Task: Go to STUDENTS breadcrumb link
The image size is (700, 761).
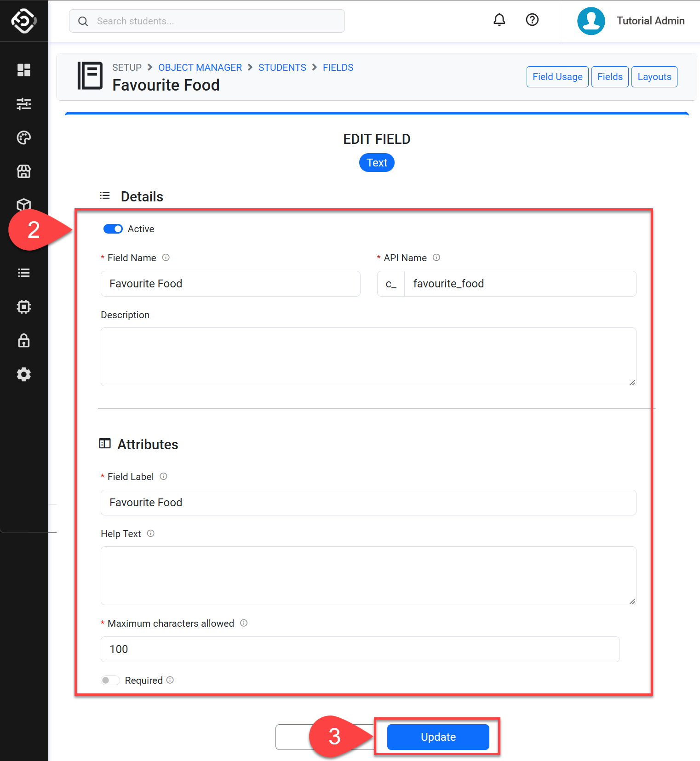Action: coord(282,68)
